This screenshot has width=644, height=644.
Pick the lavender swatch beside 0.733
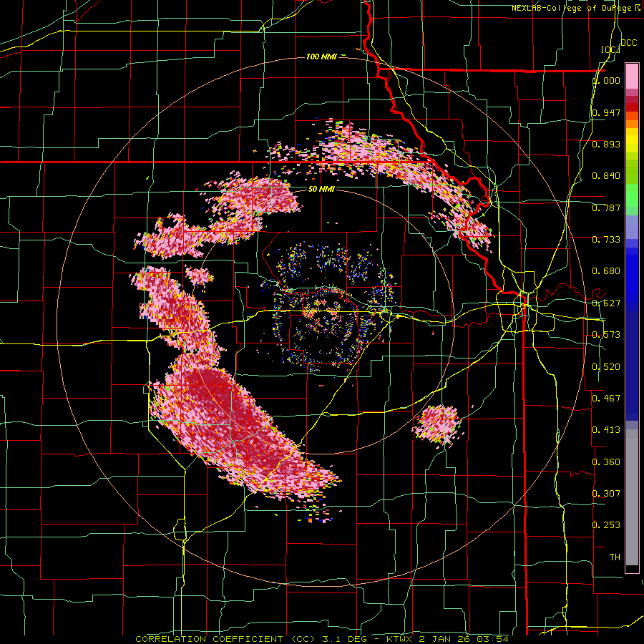pyautogui.click(x=632, y=228)
